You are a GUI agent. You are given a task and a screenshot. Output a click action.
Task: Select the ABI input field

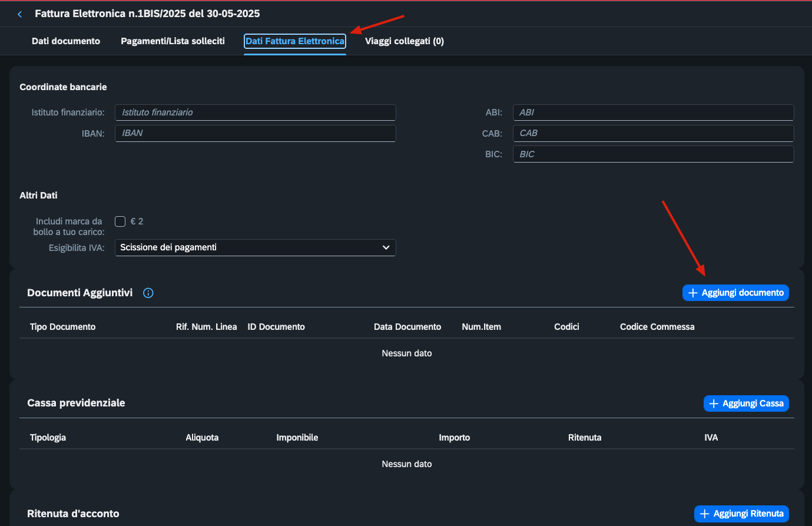tap(653, 113)
